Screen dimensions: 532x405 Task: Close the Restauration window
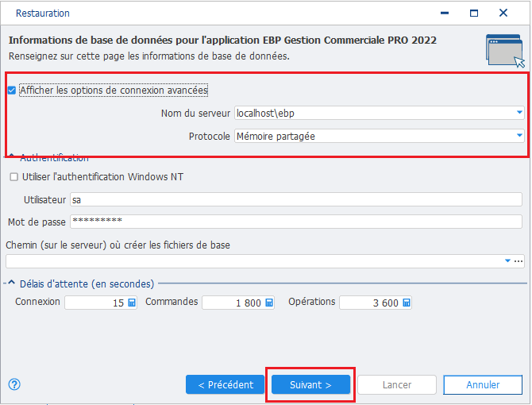point(503,13)
